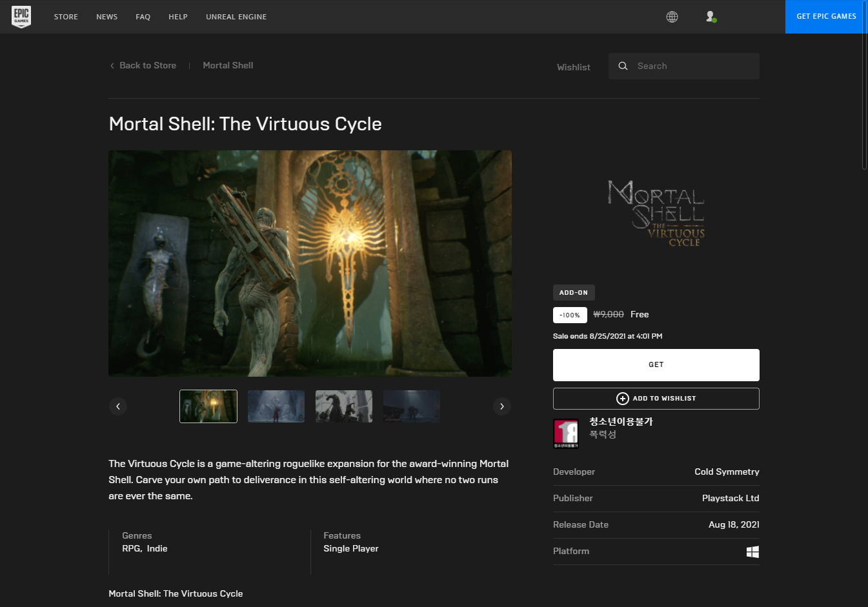This screenshot has height=607, width=868.
Task: Select the fourth screenshot thumbnail
Action: tap(412, 406)
